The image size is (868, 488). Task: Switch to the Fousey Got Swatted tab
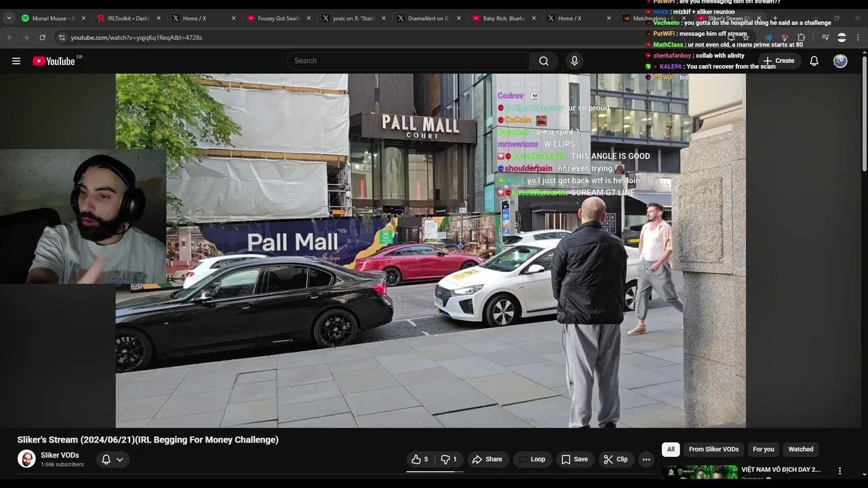click(x=279, y=18)
